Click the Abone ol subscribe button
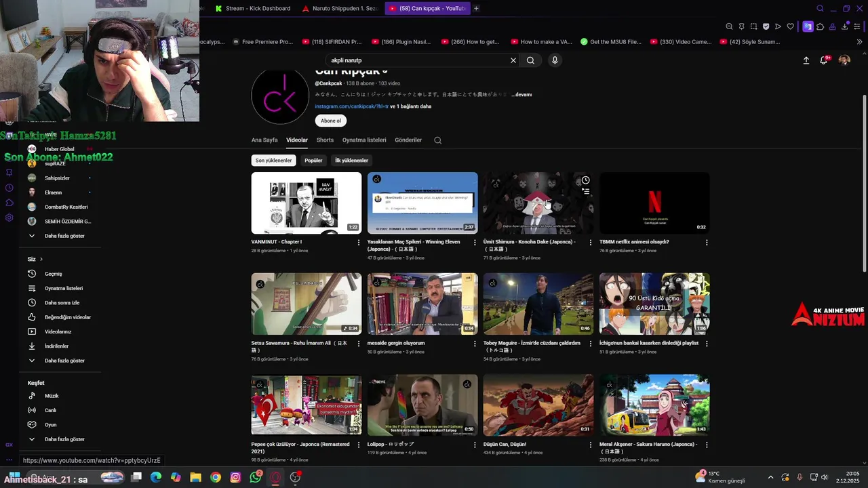This screenshot has height=488, width=868. point(331,121)
